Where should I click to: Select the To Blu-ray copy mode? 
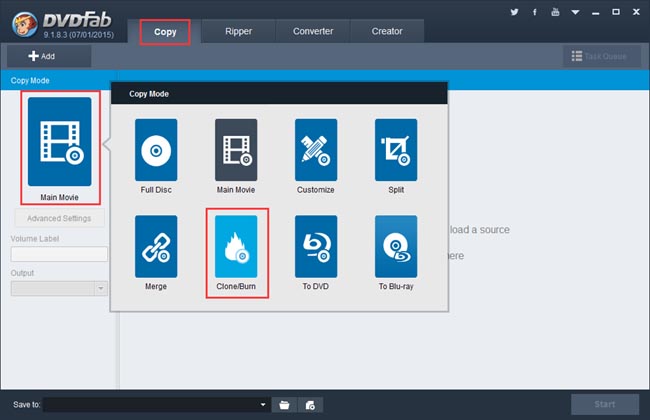[396, 246]
